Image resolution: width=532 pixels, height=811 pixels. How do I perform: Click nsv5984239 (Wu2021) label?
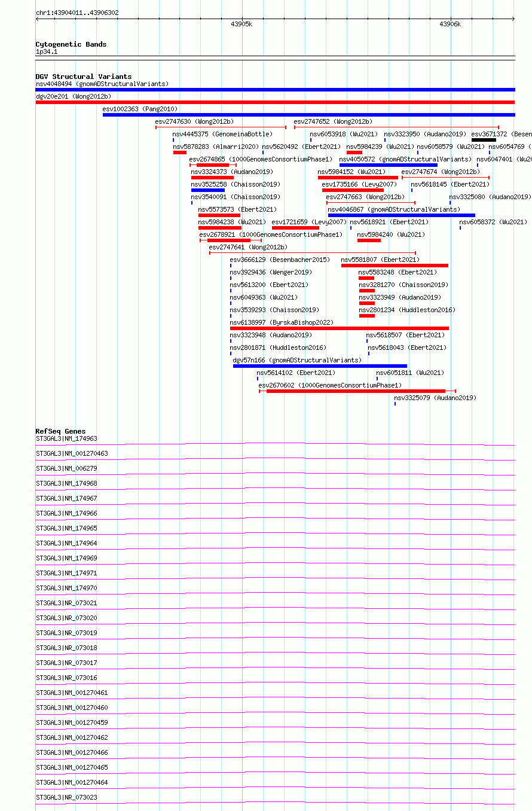(381, 147)
